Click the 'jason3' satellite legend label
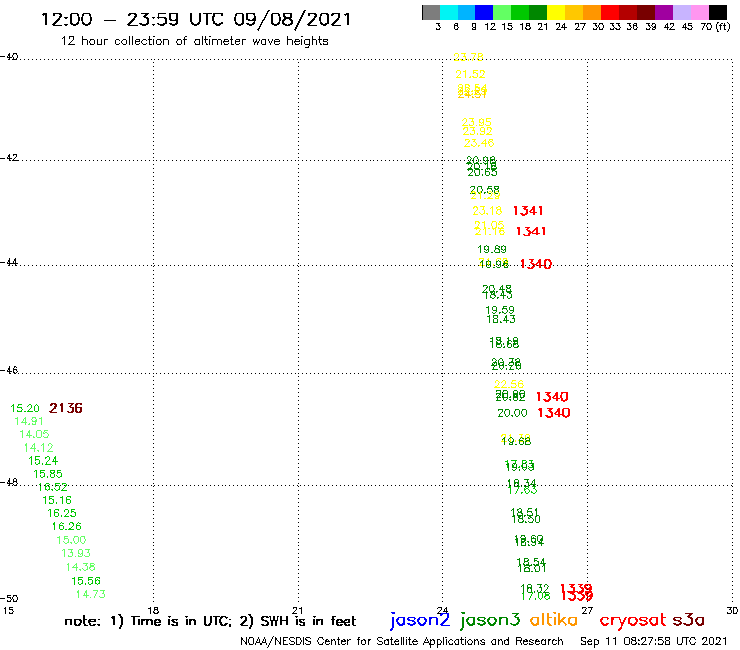Viewport: 740px width, 650px height. point(490,620)
